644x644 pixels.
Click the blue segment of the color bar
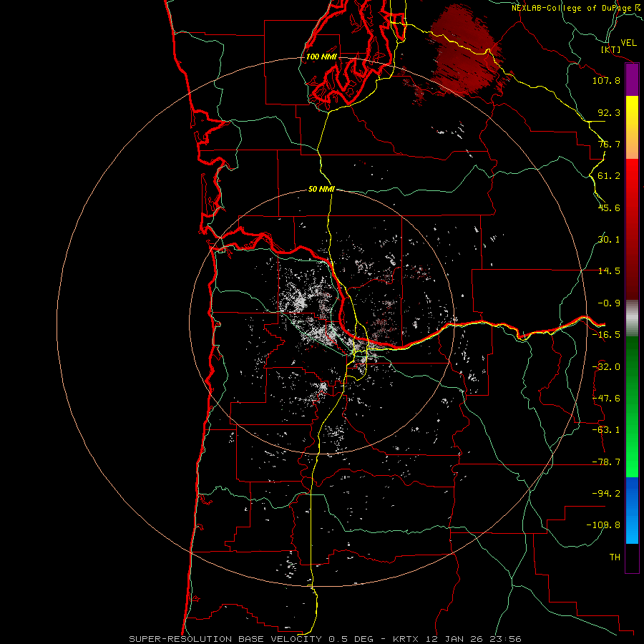point(632,510)
